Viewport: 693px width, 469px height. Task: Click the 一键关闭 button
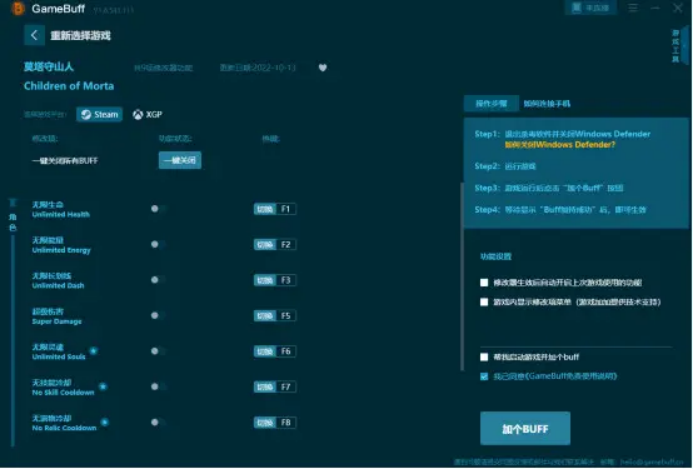[x=180, y=160]
